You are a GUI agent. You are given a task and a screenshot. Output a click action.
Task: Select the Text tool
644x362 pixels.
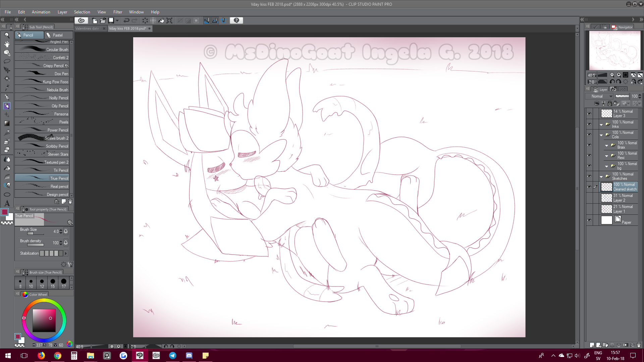point(7,203)
